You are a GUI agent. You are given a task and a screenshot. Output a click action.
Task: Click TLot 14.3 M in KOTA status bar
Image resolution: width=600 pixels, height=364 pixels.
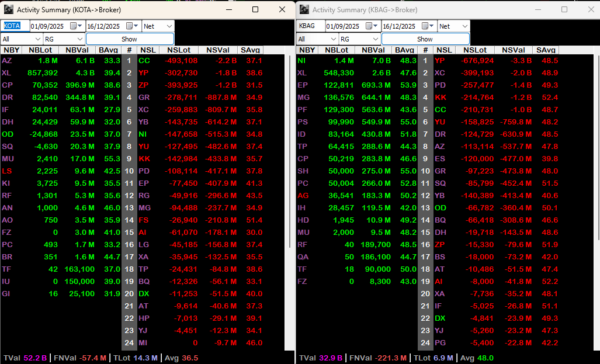(x=136, y=358)
